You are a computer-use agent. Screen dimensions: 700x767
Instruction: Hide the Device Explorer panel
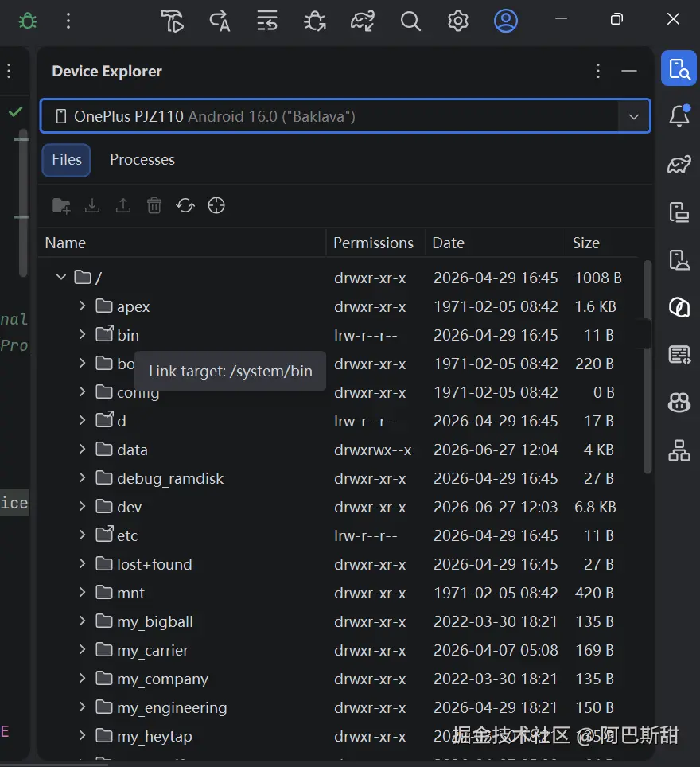629,71
